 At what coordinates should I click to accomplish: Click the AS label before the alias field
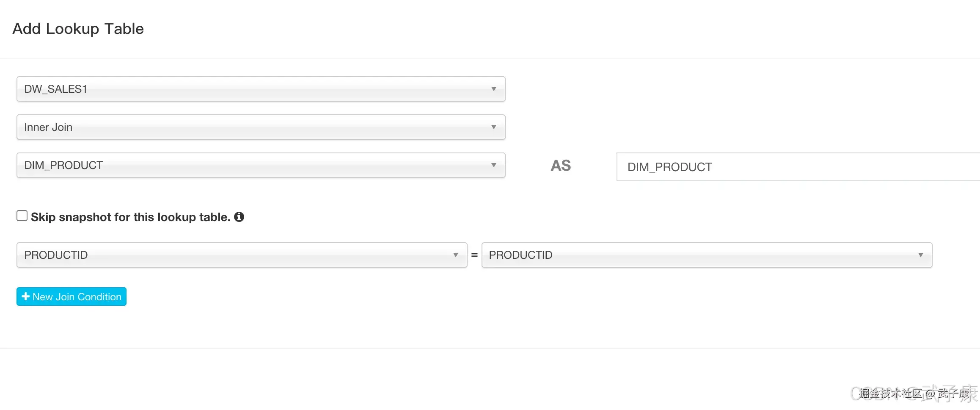point(561,166)
